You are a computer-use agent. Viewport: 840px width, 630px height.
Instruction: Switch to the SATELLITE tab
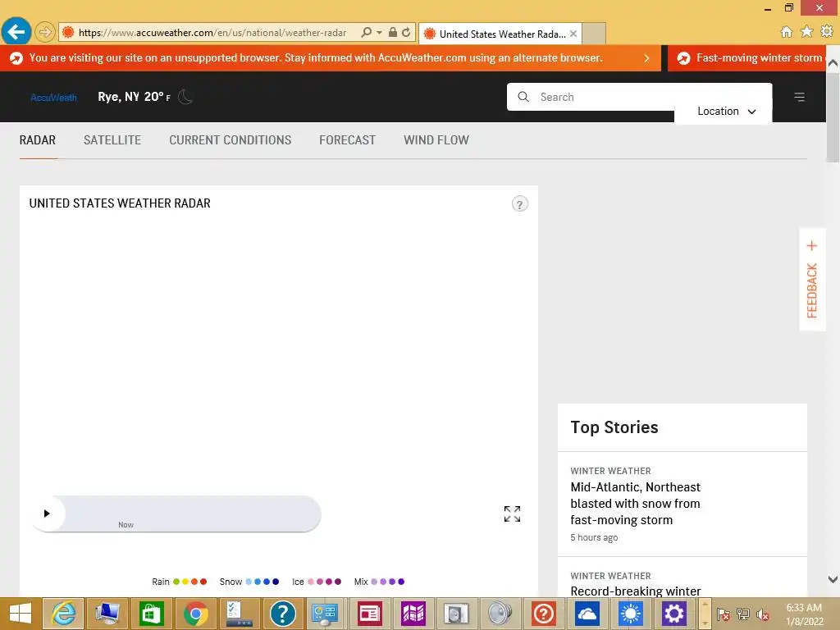(112, 140)
